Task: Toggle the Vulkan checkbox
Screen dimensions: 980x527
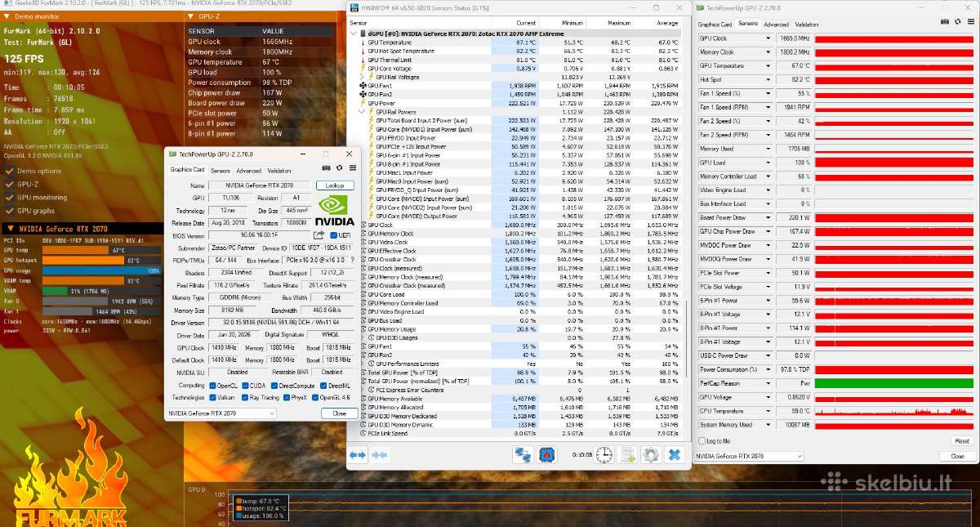Action: tap(212, 397)
